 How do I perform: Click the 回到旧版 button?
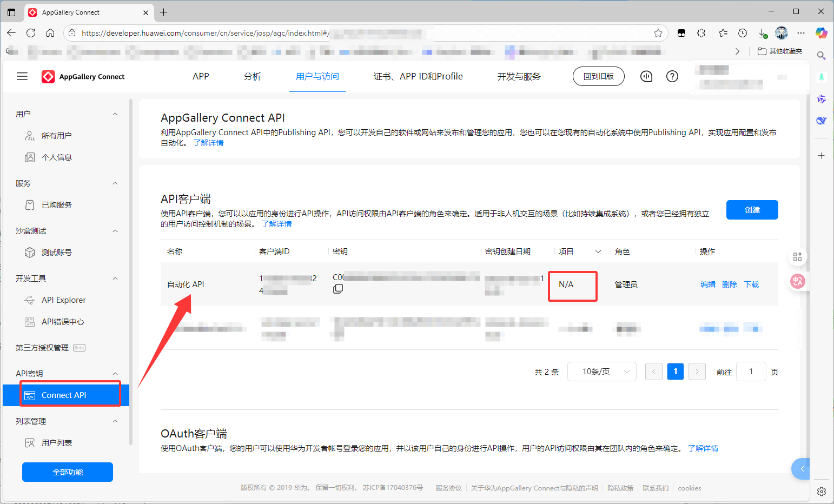(599, 76)
